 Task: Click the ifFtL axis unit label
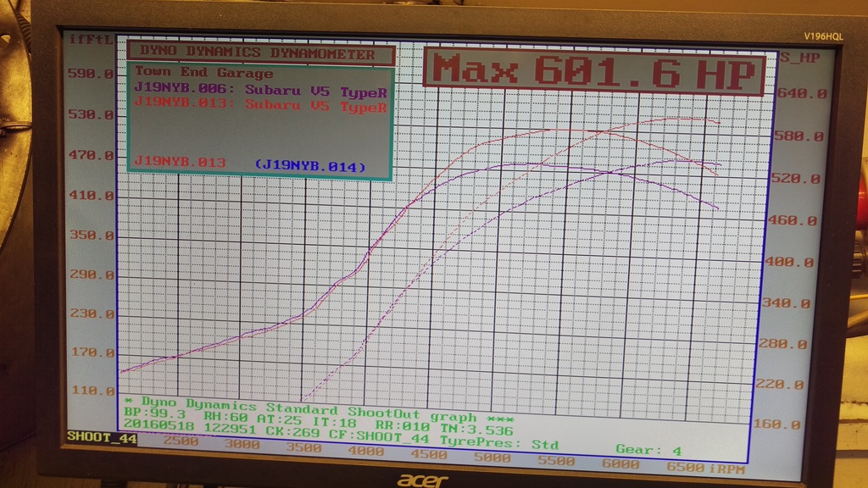click(x=92, y=39)
